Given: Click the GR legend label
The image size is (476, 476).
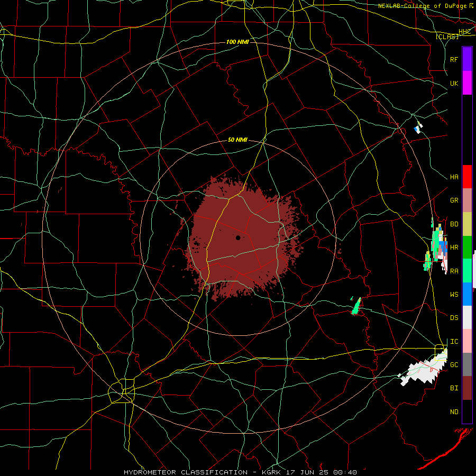Looking at the screenshot, I should (x=454, y=200).
